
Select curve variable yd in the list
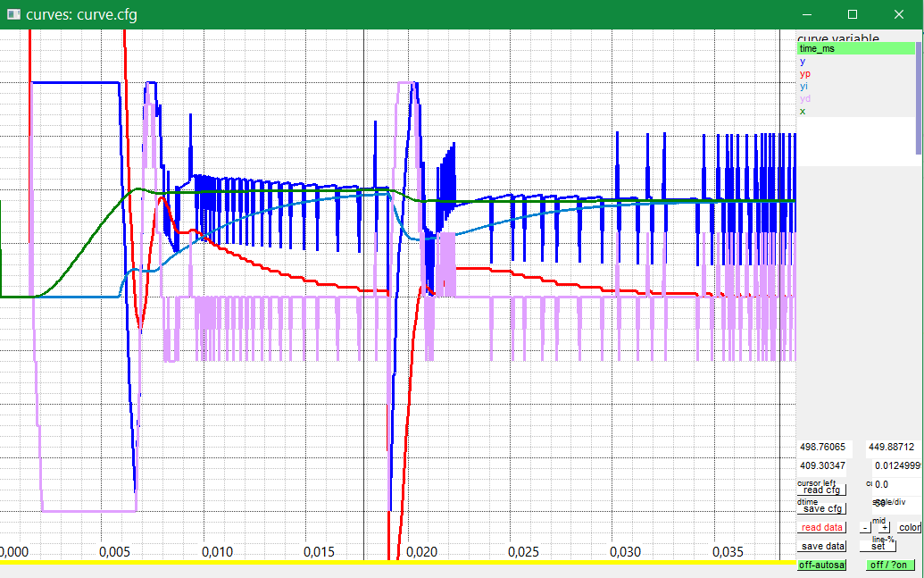[855, 98]
